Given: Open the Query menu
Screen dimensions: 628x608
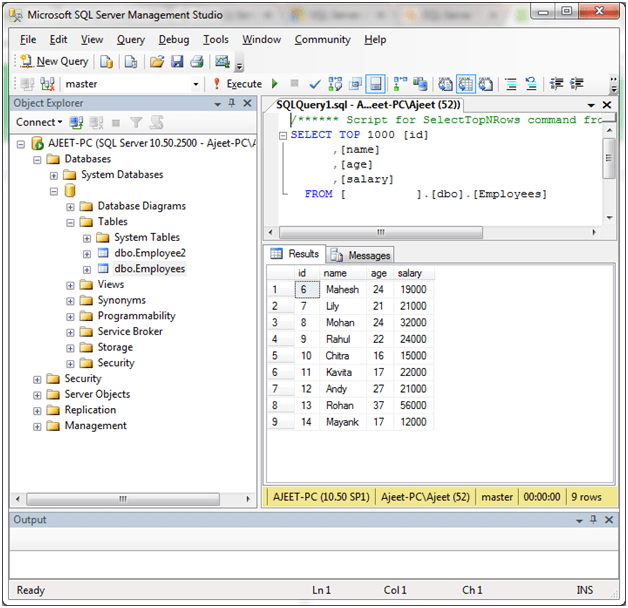Looking at the screenshot, I should (131, 39).
